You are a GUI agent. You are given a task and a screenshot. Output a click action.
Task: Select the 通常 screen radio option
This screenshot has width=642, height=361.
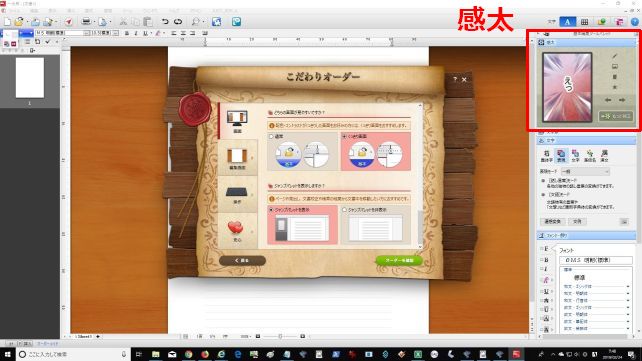[x=271, y=136]
